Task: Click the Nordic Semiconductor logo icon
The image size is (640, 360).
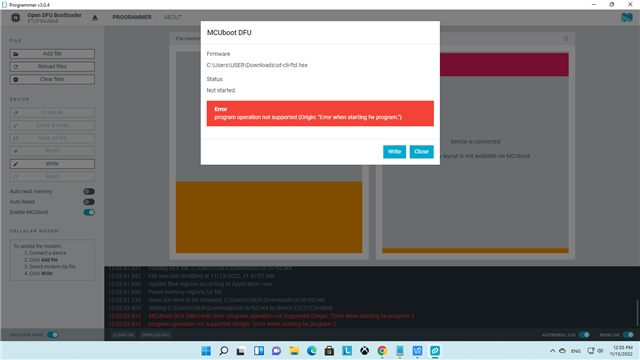Action: (627, 17)
